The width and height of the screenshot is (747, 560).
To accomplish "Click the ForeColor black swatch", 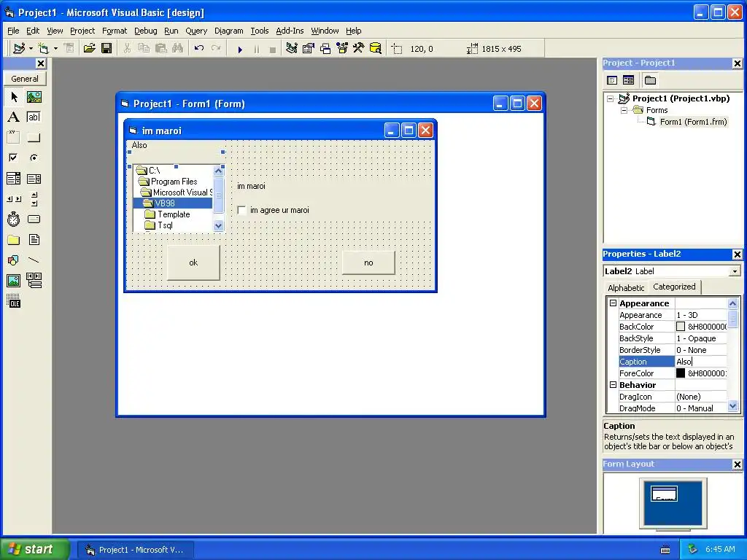I will coord(681,373).
